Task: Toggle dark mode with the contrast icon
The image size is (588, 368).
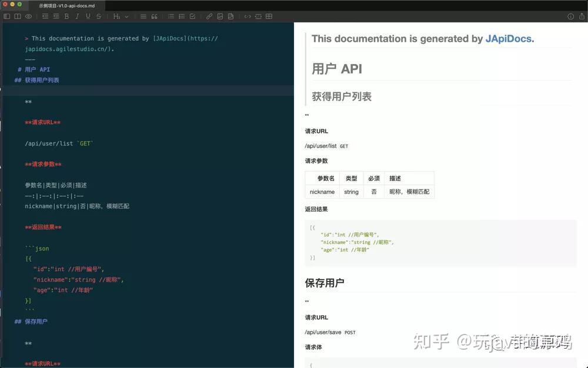Action: [x=570, y=16]
